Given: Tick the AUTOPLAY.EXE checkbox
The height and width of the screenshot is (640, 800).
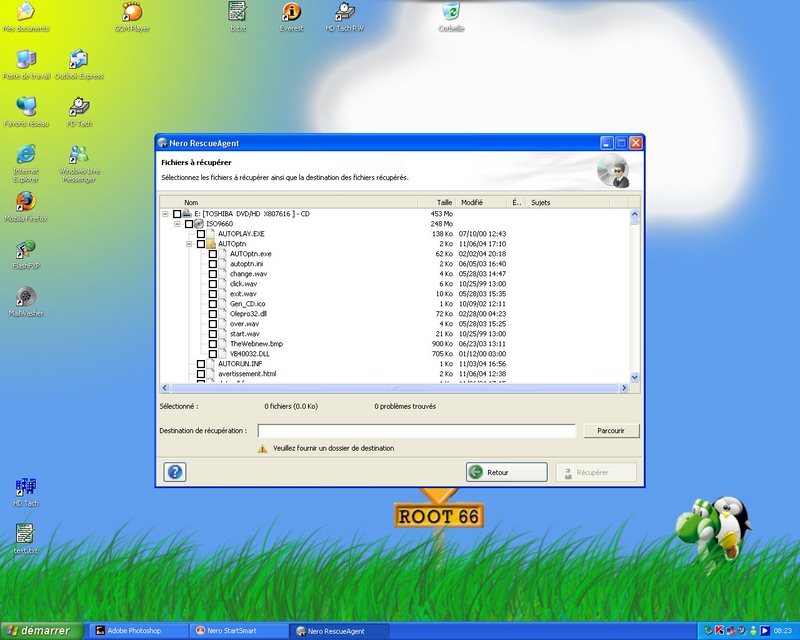Looking at the screenshot, I should pyautogui.click(x=201, y=234).
